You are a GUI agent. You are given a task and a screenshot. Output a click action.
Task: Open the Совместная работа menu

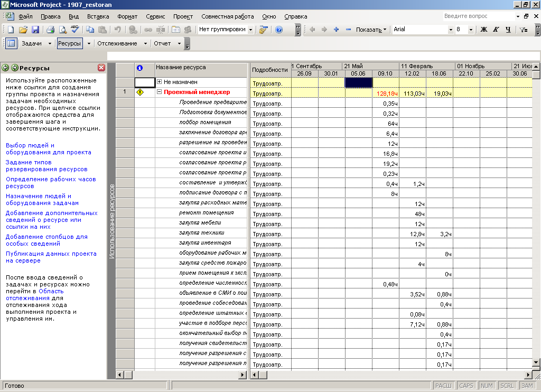point(227,16)
